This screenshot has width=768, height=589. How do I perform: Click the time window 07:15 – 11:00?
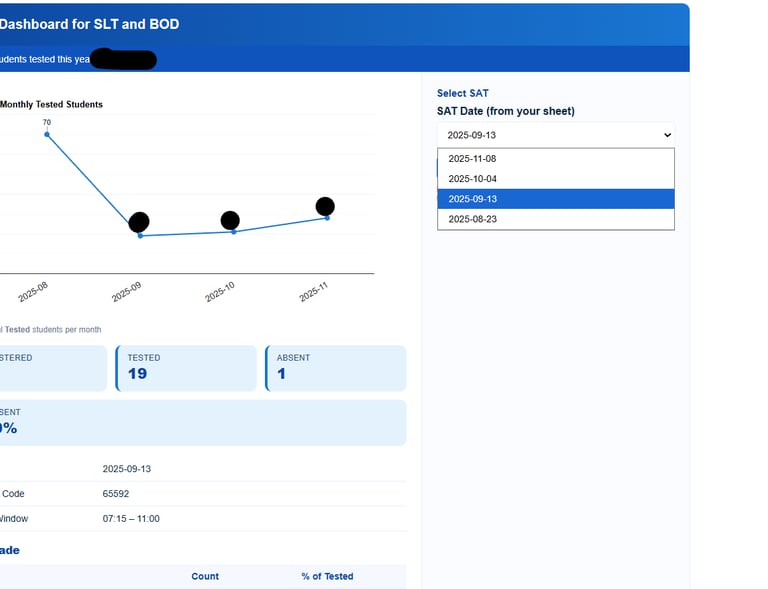pos(131,519)
